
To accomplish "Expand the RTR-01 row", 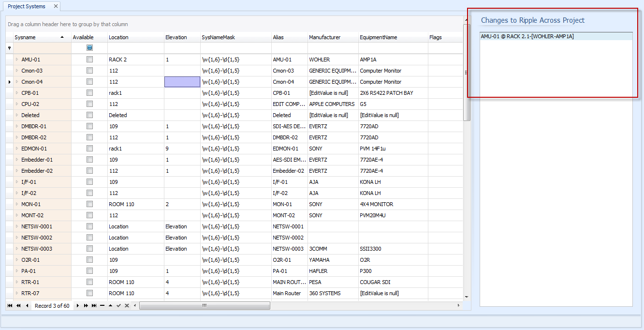I will [x=17, y=282].
